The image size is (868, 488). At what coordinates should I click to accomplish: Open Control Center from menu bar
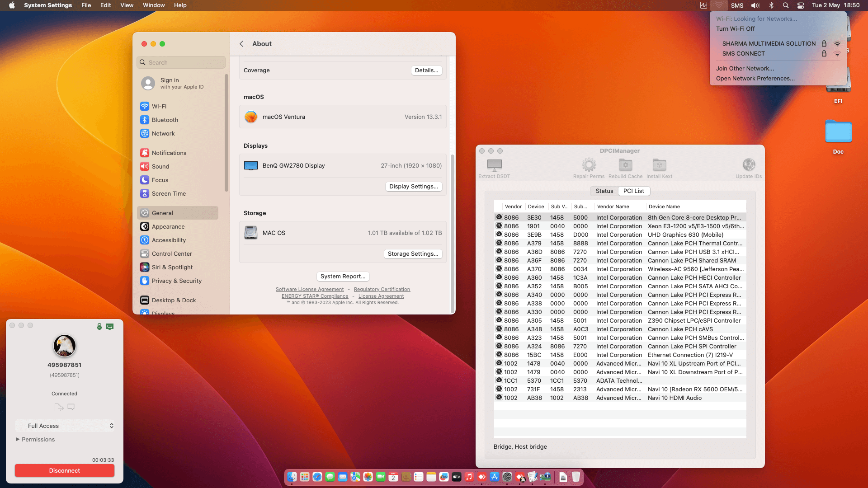800,5
